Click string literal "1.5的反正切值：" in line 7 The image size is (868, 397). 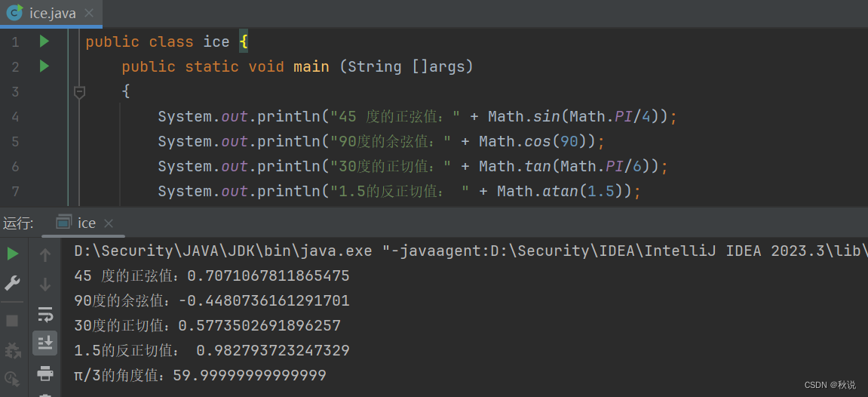[400, 192]
